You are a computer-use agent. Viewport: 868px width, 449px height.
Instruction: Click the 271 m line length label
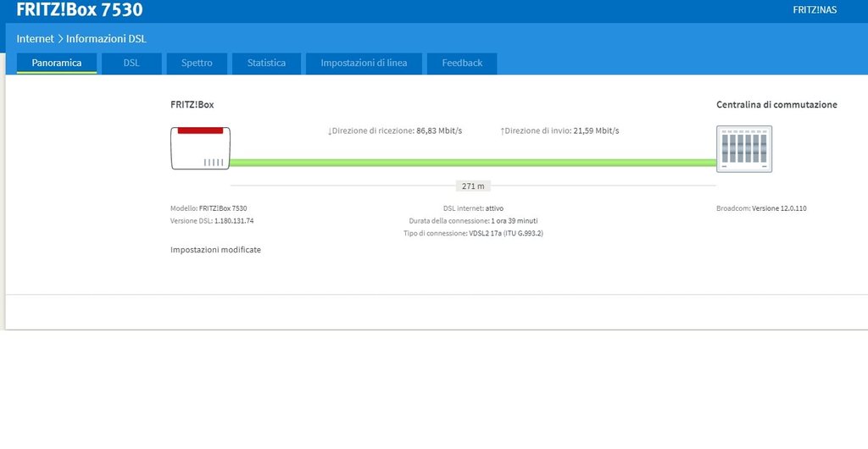pos(473,186)
